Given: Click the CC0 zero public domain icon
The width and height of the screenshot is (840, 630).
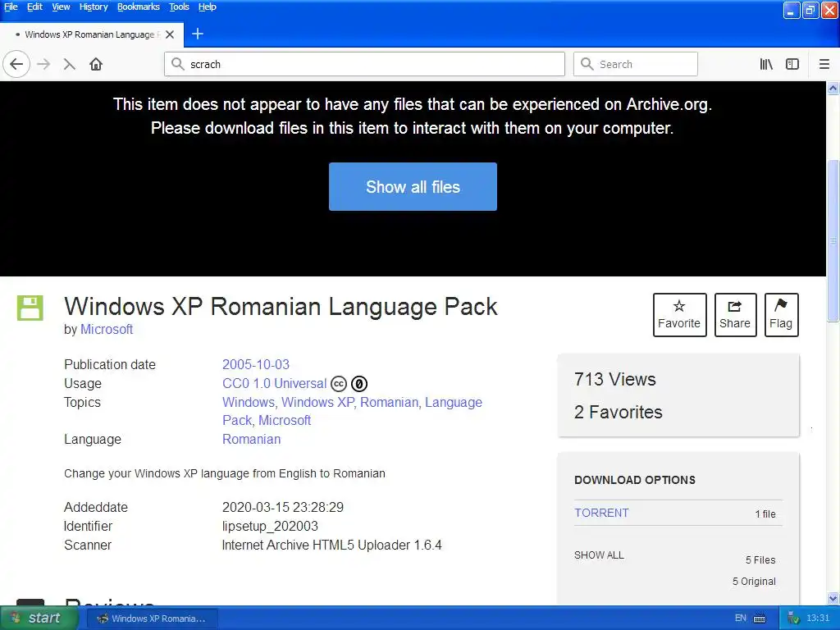Looking at the screenshot, I should tap(359, 384).
